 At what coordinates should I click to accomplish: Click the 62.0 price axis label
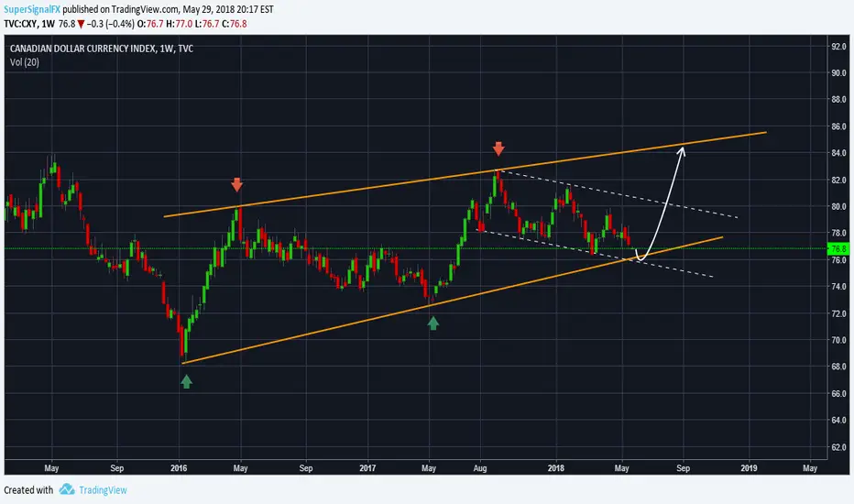pos(838,447)
